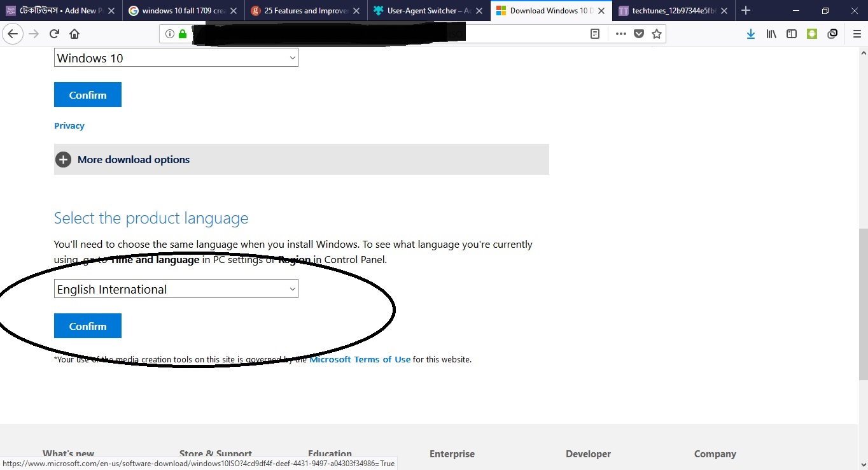Screen dimensions: 868x470
Task: Open a new browser tab
Action: coord(746,10)
